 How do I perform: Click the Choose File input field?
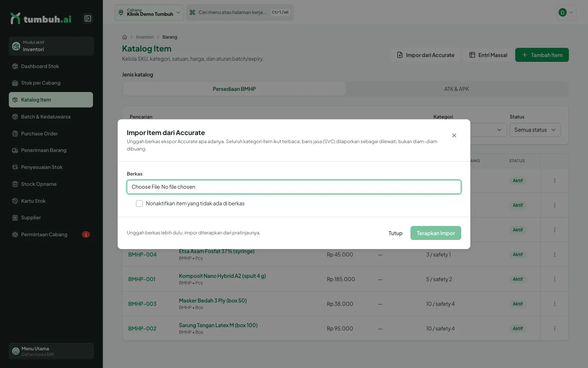(294, 187)
